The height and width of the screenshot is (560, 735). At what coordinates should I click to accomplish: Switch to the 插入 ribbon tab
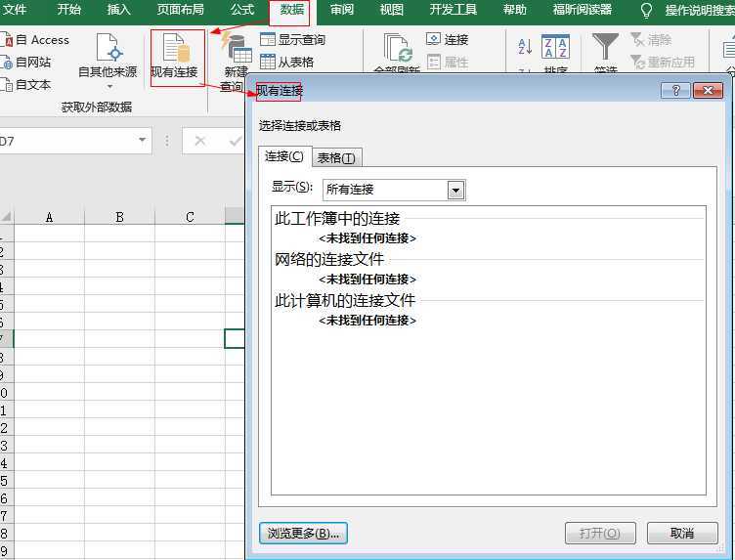pos(118,10)
